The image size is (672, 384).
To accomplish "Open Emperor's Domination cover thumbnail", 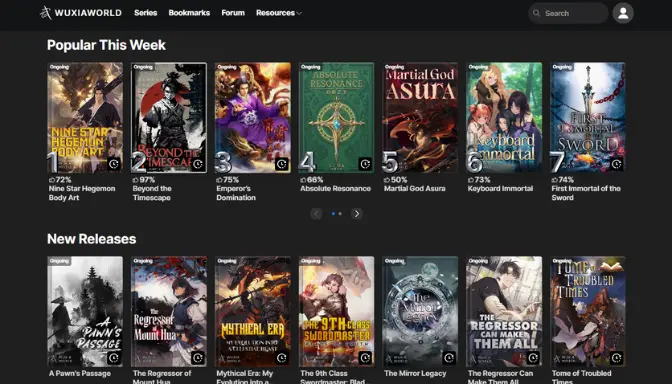I will (x=253, y=117).
